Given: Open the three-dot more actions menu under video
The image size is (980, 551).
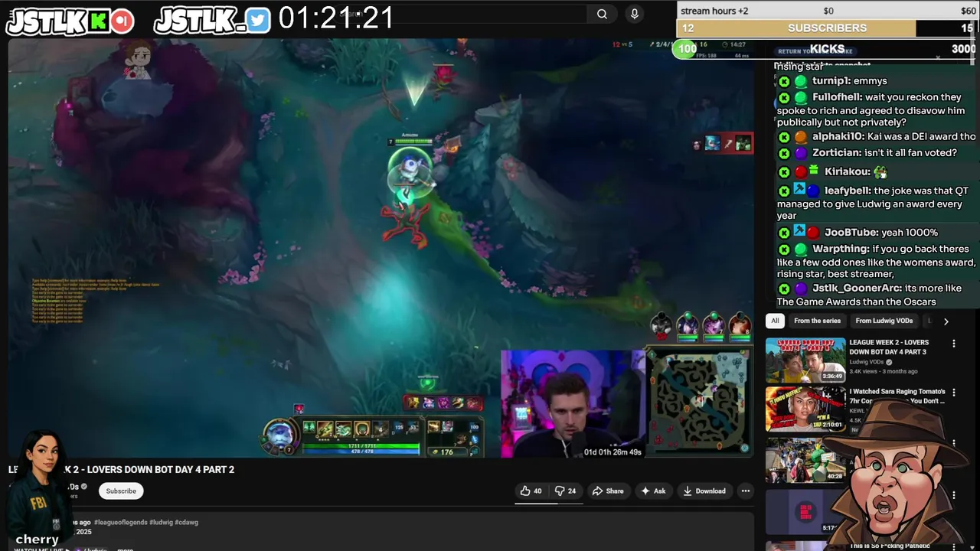Looking at the screenshot, I should [745, 491].
